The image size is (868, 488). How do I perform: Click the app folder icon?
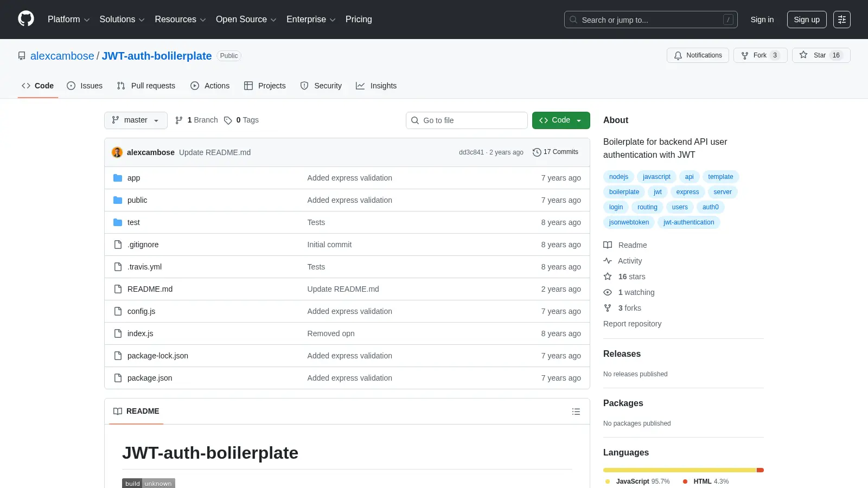[118, 178]
